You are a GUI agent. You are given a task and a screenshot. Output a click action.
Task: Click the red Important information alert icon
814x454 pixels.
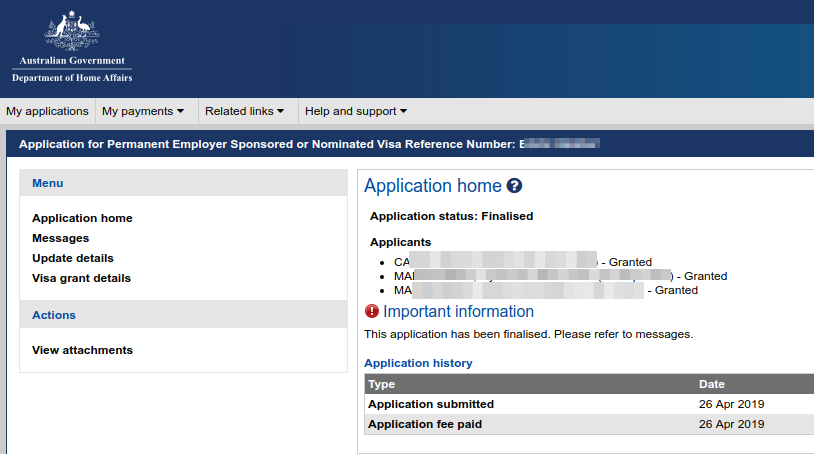(x=372, y=312)
